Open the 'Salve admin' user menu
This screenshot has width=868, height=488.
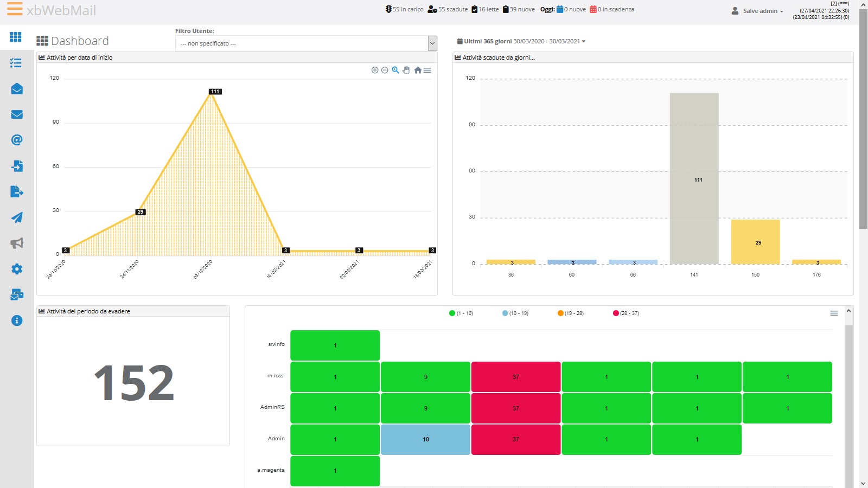coord(757,11)
